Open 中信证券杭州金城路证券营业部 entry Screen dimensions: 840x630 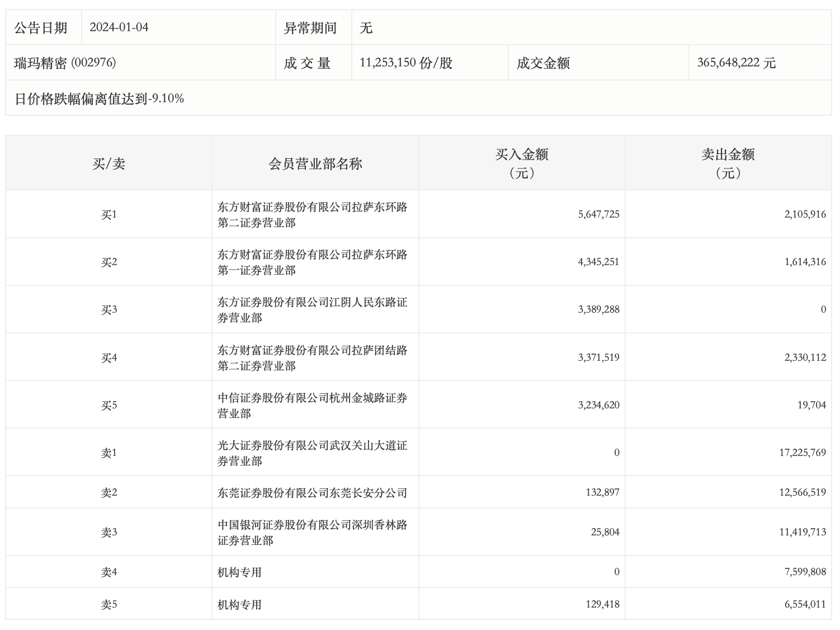click(x=312, y=406)
